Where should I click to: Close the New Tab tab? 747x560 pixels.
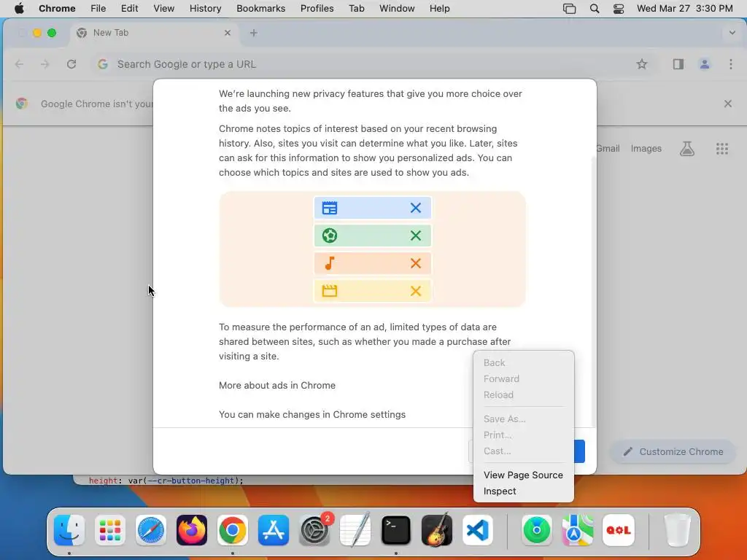coord(228,33)
